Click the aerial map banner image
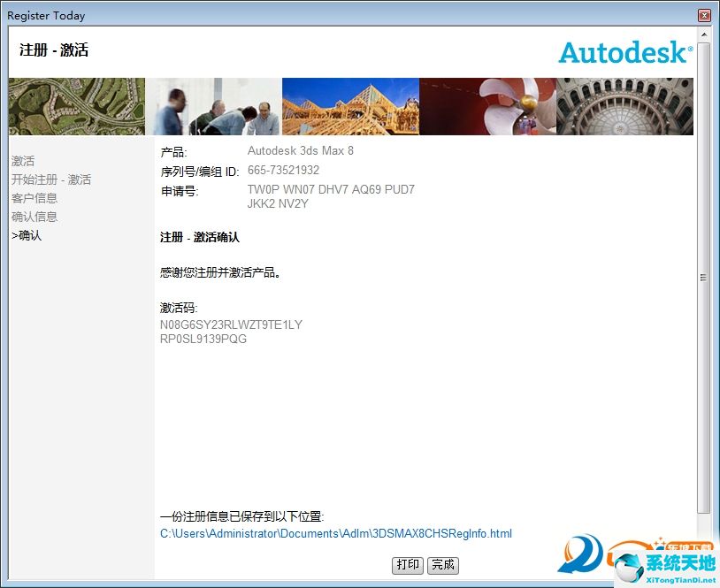The height and width of the screenshot is (588, 720). coord(77,106)
